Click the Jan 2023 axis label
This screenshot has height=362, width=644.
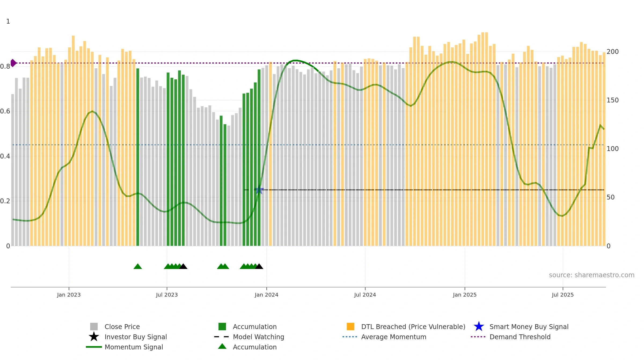coord(69,295)
